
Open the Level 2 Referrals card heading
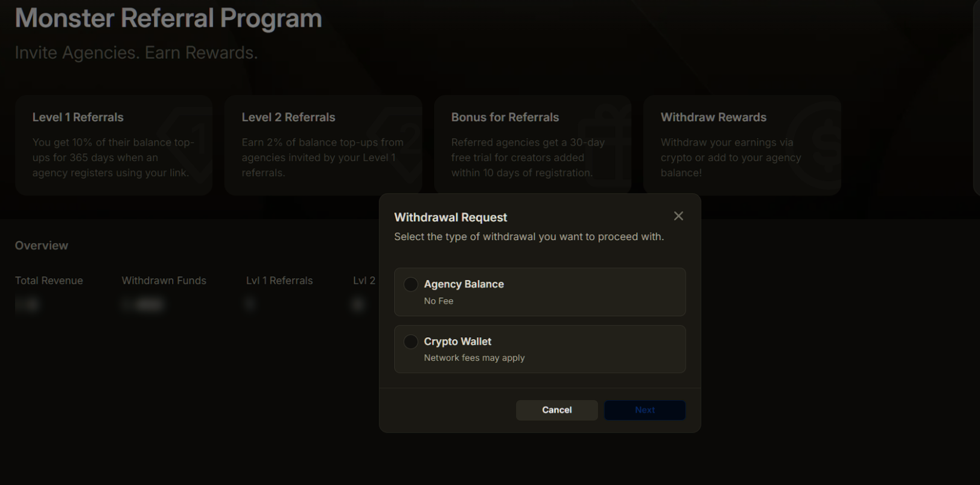click(288, 118)
